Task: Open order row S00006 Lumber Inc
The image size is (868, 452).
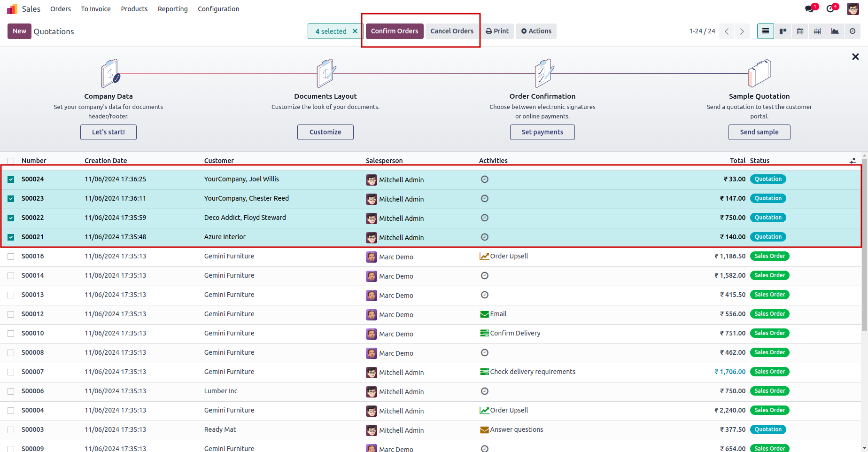Action: pyautogui.click(x=431, y=391)
